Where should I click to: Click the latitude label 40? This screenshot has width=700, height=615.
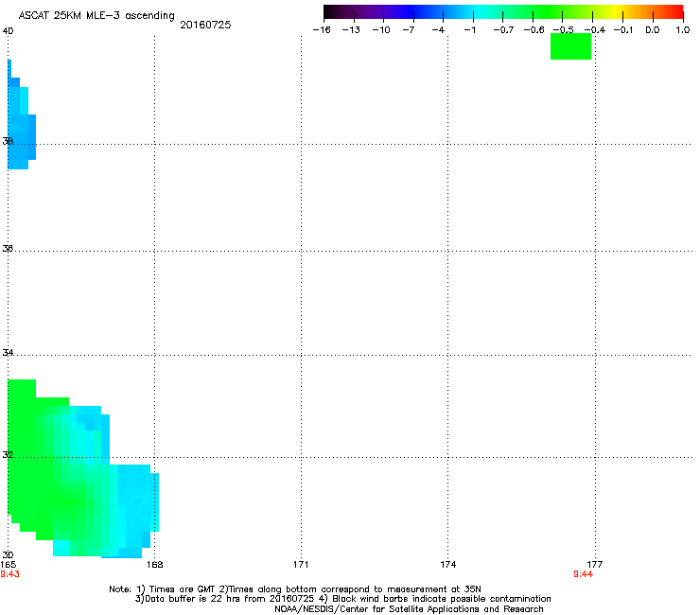(8, 31)
